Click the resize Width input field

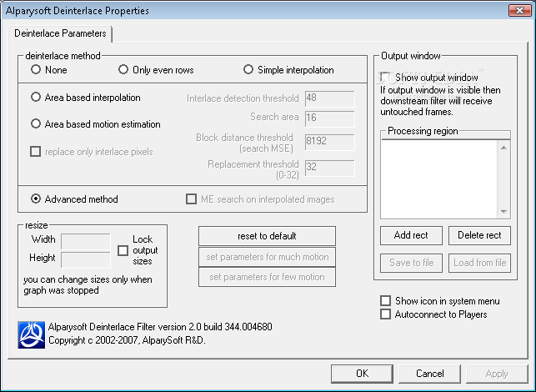pyautogui.click(x=86, y=241)
